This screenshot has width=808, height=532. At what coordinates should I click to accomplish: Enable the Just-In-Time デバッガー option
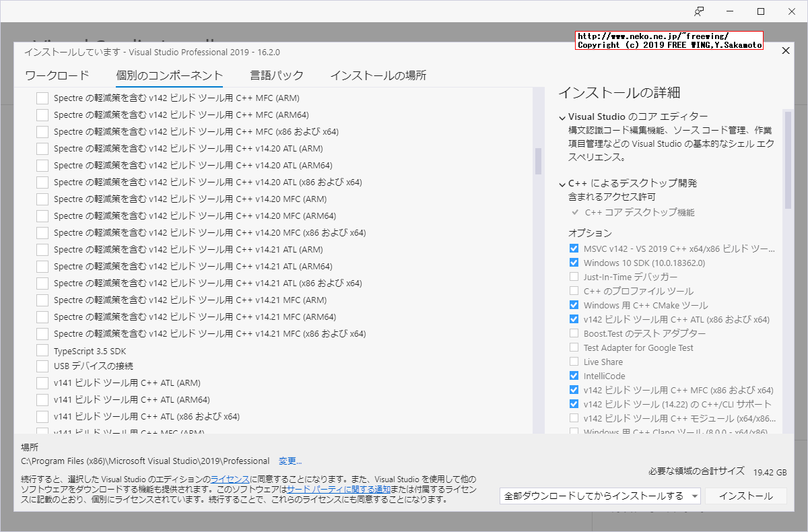[x=574, y=276]
